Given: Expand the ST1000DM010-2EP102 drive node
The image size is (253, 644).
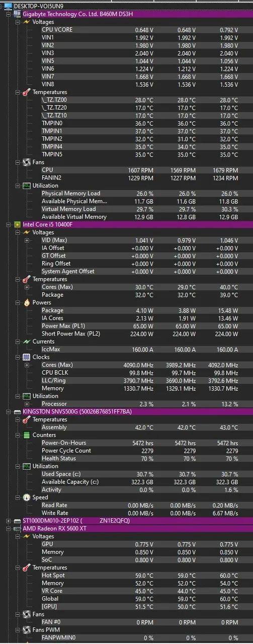Looking at the screenshot, I should (8, 521).
